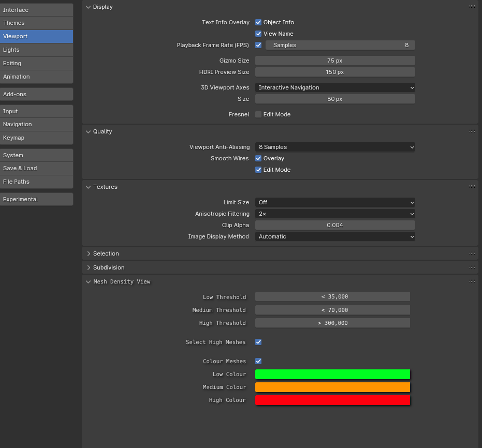Open the Keymap section
This screenshot has width=482, height=448.
[37, 138]
